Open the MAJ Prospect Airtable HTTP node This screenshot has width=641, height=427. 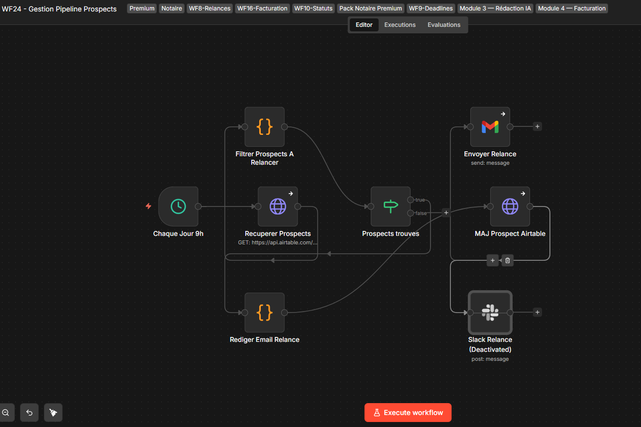click(510, 206)
